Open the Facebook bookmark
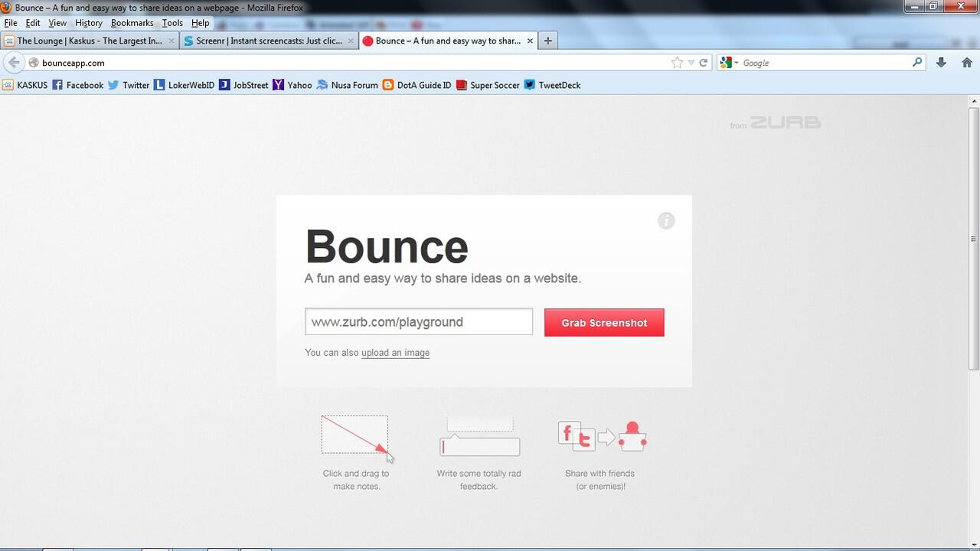This screenshot has width=980, height=551. point(77,85)
